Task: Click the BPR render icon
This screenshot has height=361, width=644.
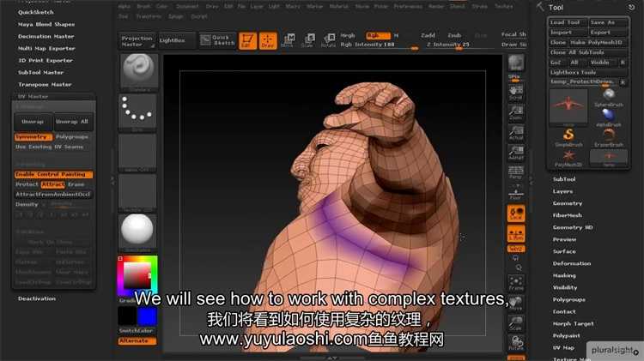Action: [516, 64]
